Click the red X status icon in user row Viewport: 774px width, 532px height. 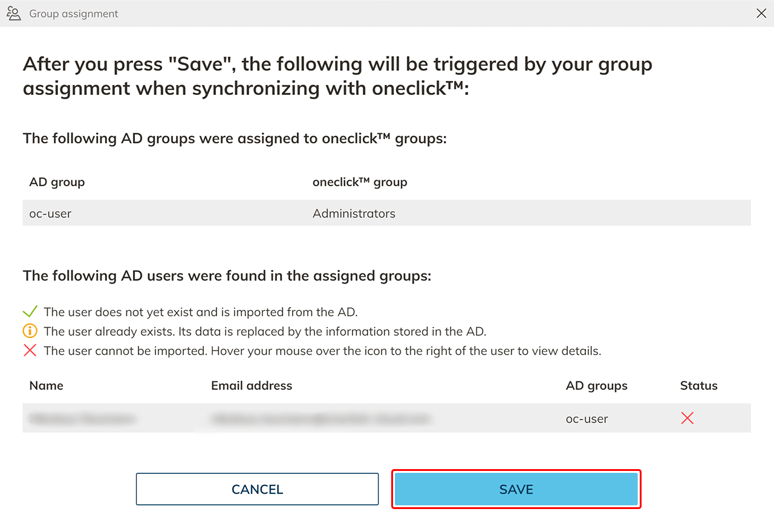pyautogui.click(x=687, y=418)
